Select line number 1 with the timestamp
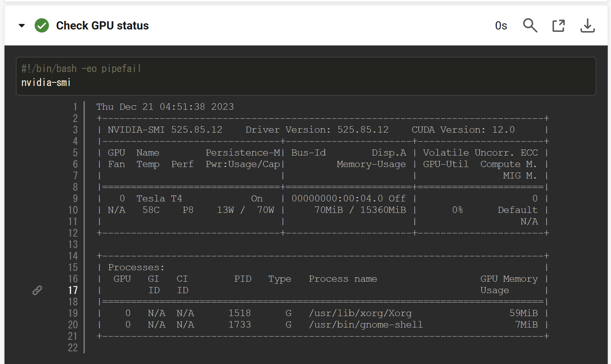Viewport: 611px width, 364px height. (x=75, y=106)
